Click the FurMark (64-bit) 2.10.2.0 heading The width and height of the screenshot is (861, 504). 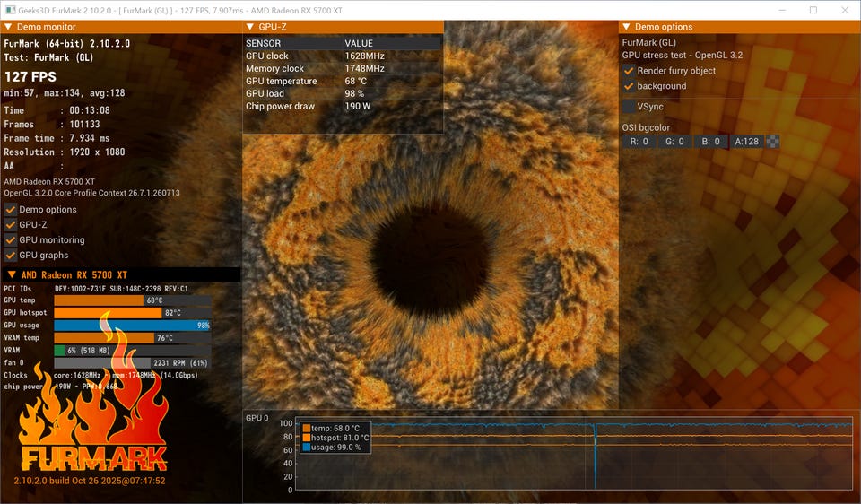(x=67, y=44)
